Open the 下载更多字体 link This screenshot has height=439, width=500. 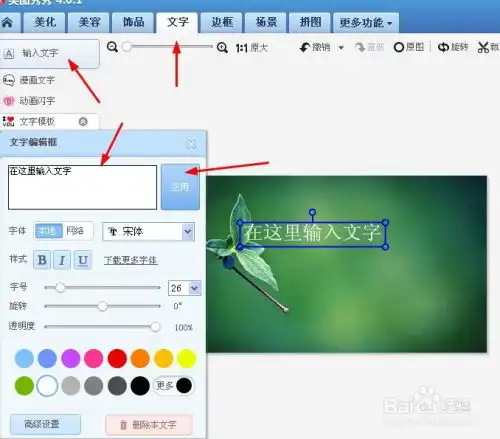click(130, 260)
